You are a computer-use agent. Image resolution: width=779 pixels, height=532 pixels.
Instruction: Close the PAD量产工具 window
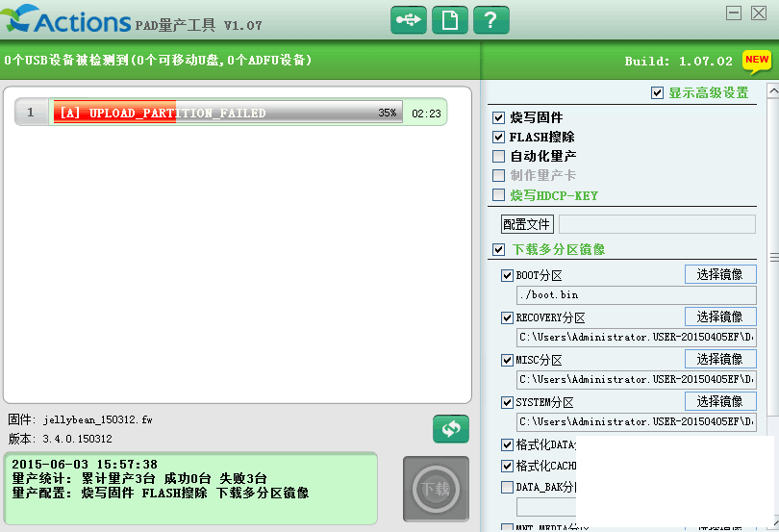coord(759,13)
